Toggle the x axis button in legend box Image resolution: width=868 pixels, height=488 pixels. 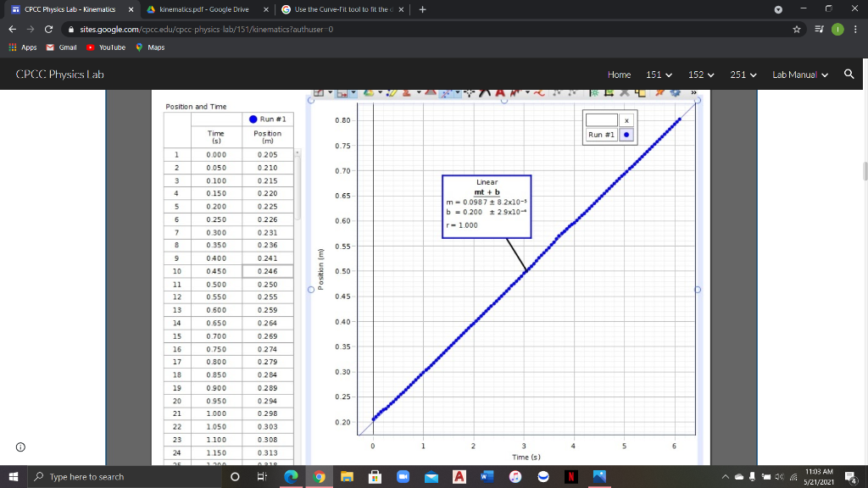(x=627, y=120)
